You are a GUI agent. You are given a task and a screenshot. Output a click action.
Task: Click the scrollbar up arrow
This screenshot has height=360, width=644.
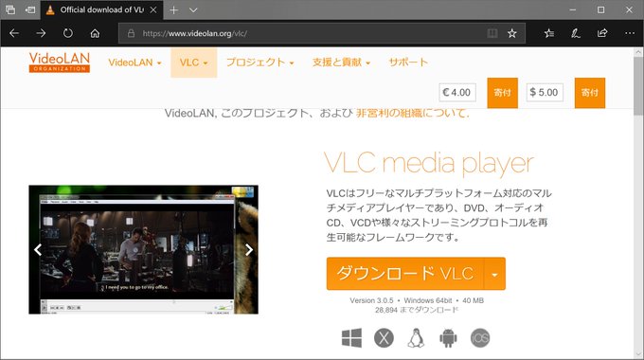pyautogui.click(x=638, y=52)
